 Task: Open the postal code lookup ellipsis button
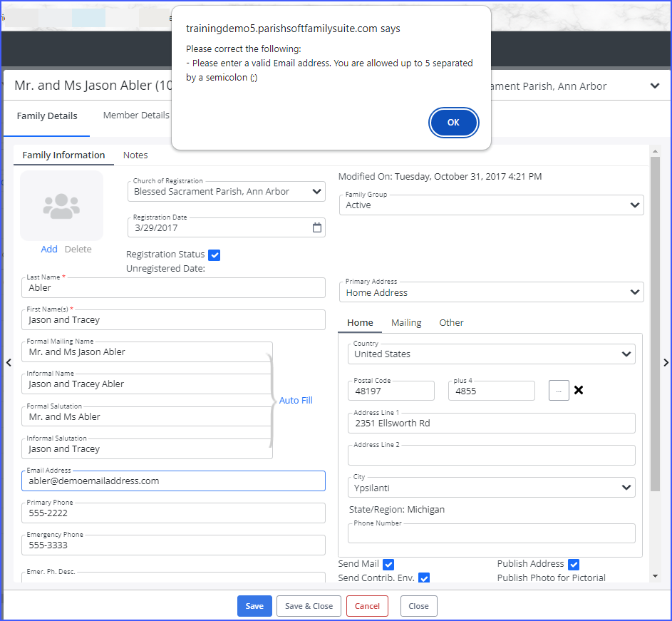pyautogui.click(x=559, y=391)
